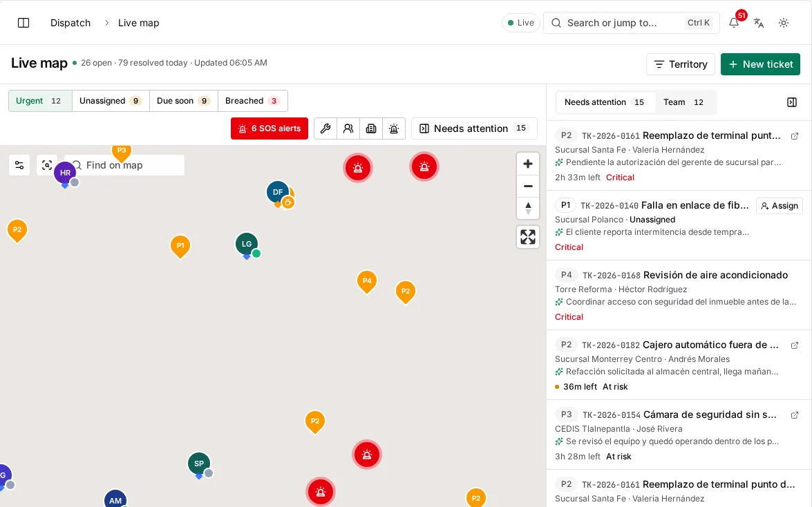Click the P4 ticket pin on map
The width and height of the screenshot is (812, 507).
(x=367, y=281)
